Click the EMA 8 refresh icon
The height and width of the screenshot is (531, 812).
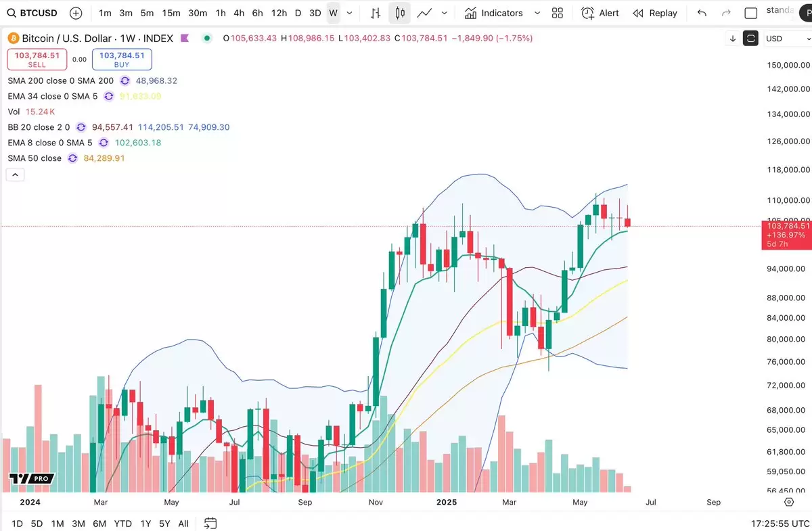tap(104, 143)
